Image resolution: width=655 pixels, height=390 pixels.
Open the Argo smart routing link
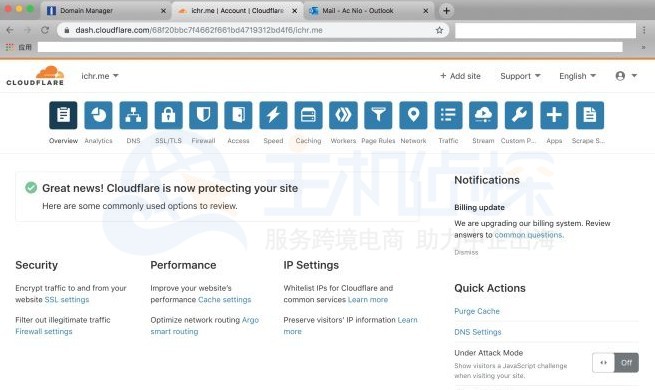[205, 326]
